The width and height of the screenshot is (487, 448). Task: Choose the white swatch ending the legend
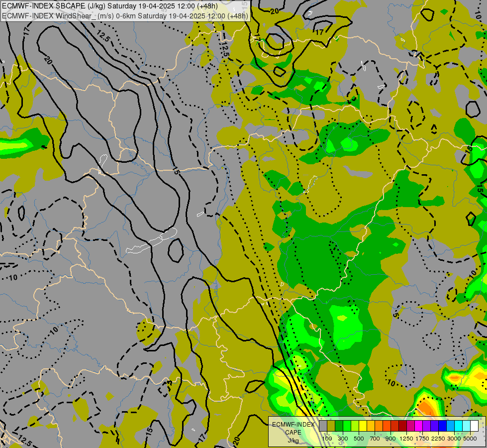(x=474, y=426)
